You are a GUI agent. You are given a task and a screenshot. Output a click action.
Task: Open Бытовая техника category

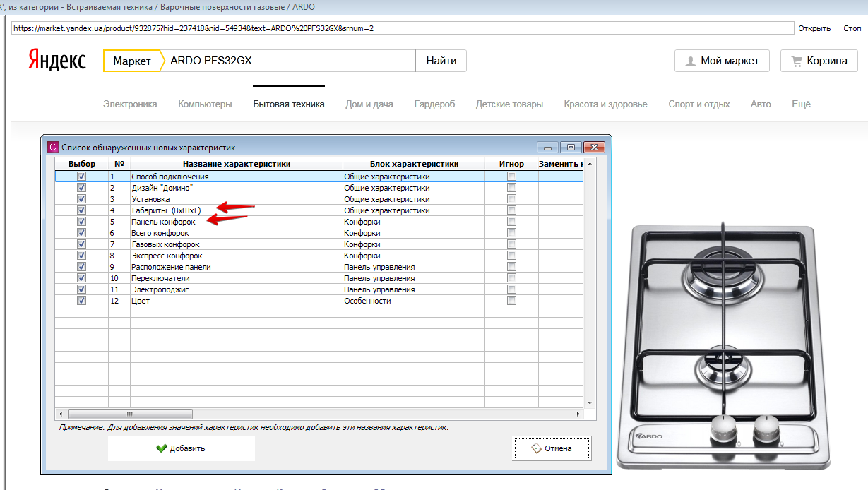pyautogui.click(x=289, y=104)
